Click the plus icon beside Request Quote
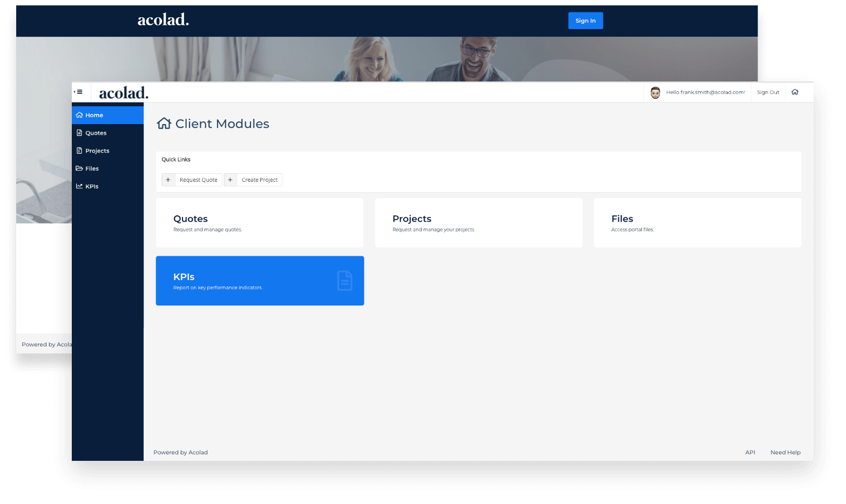 click(168, 180)
